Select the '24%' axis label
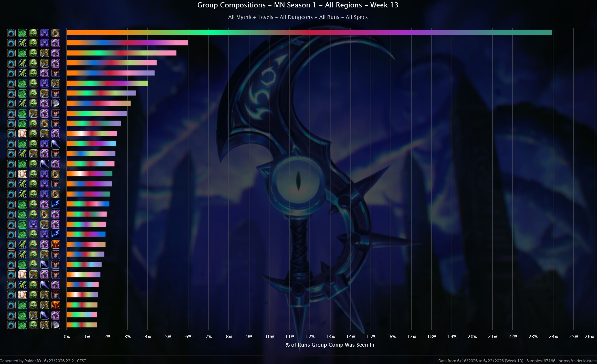This screenshot has width=597, height=364. click(x=553, y=337)
